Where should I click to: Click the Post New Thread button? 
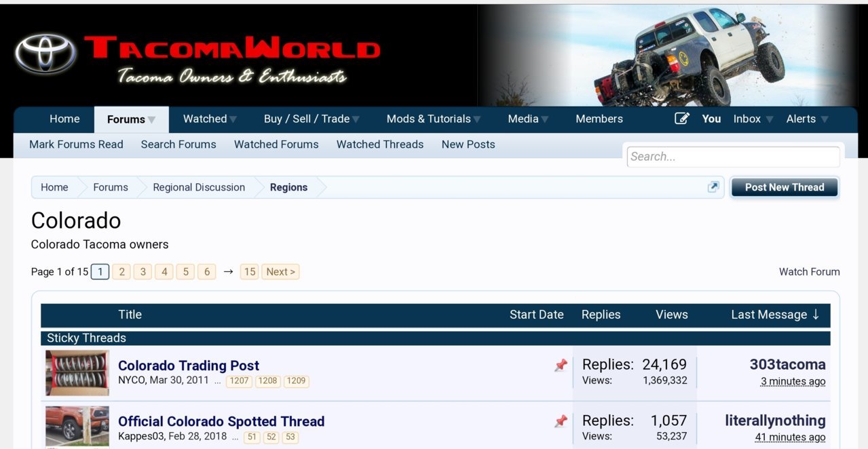point(785,187)
